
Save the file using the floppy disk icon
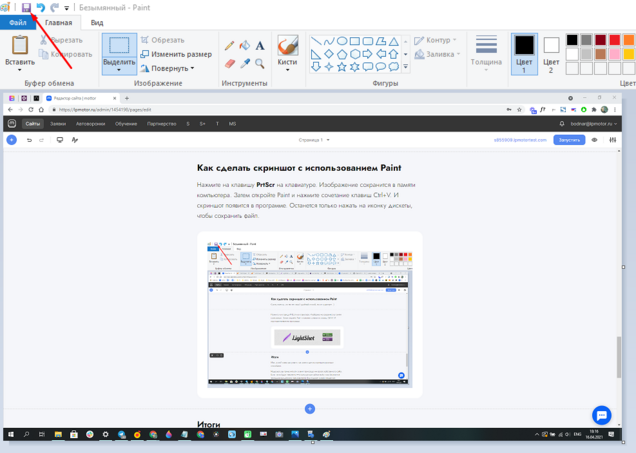[26, 7]
